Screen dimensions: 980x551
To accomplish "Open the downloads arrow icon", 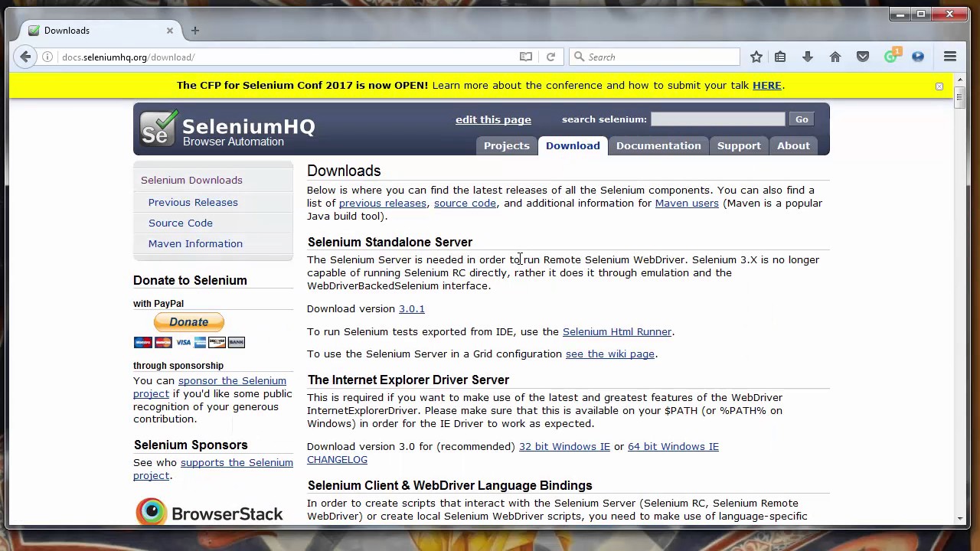I will [x=808, y=57].
